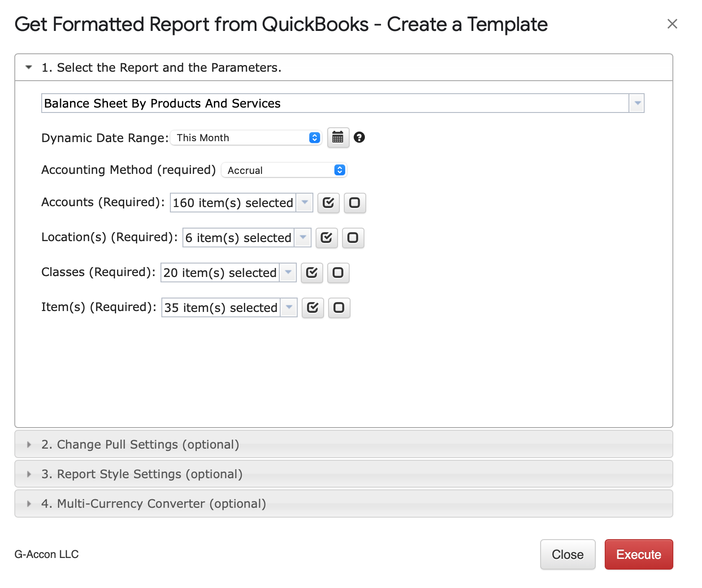The image size is (702, 588).
Task: Open the Dynamic Date Range dropdown
Action: pyautogui.click(x=246, y=138)
